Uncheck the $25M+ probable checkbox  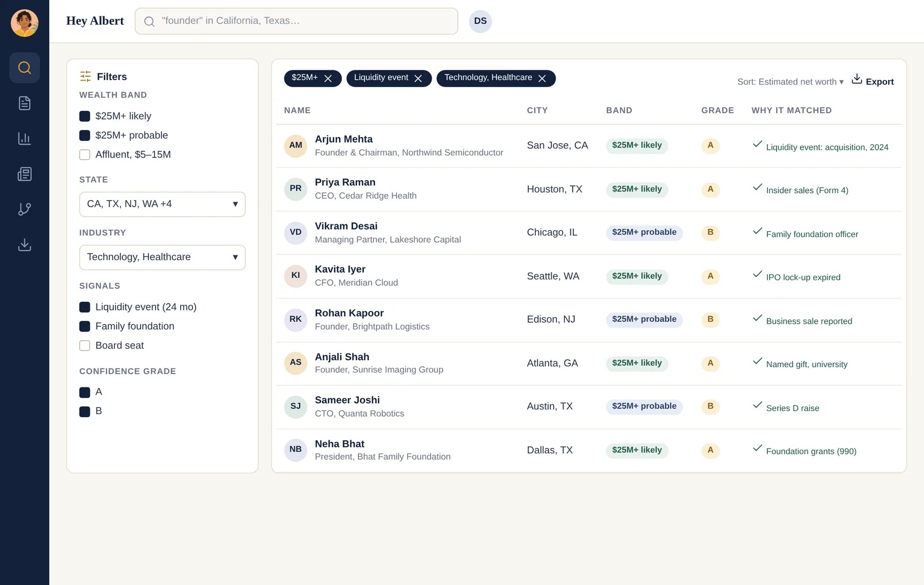tap(85, 135)
